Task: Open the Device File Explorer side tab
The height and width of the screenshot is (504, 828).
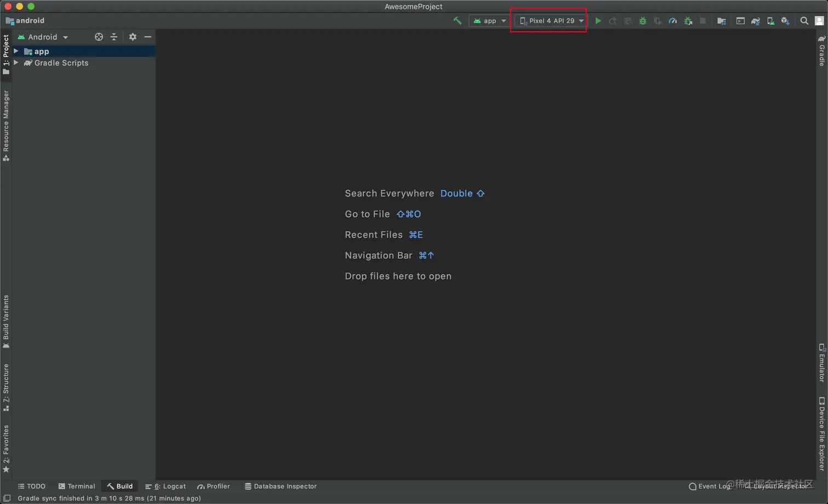Action: click(821, 433)
